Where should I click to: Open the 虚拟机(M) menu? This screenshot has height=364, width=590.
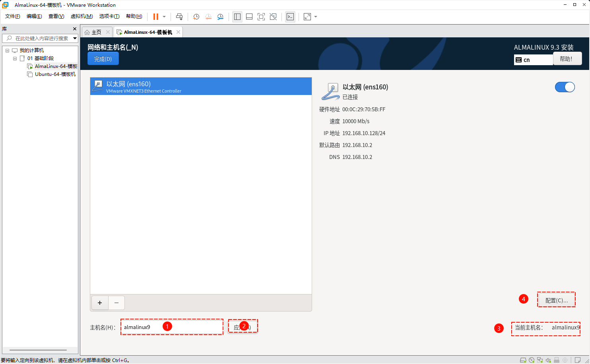pyautogui.click(x=82, y=16)
